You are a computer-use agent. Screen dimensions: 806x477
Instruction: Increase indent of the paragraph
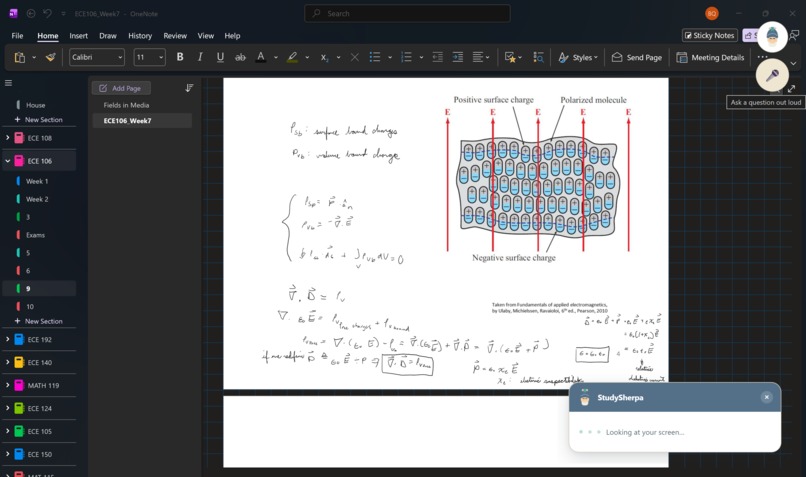[x=457, y=57]
